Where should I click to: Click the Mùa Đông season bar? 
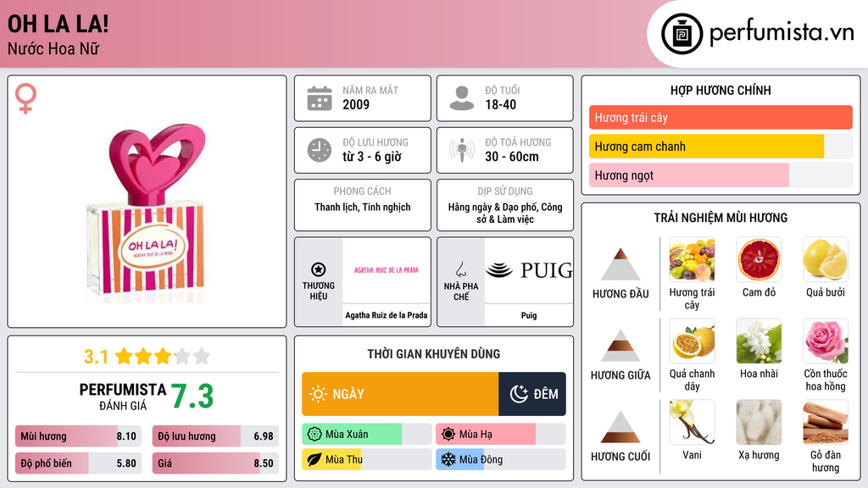[x=500, y=459]
